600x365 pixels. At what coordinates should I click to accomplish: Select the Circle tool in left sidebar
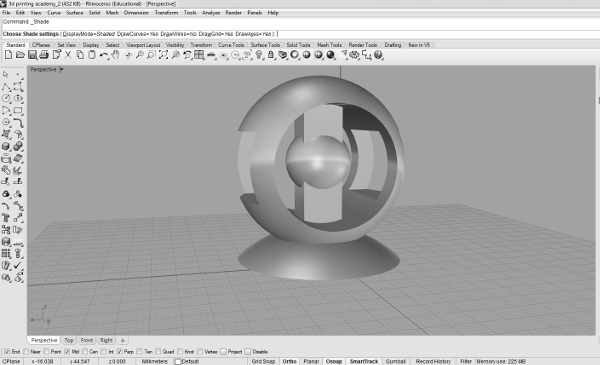tap(6, 98)
